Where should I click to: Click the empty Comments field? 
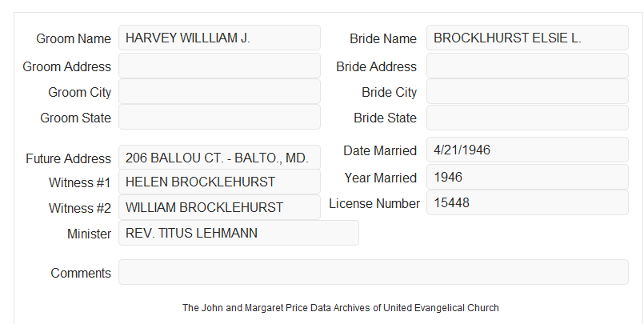pos(374,272)
